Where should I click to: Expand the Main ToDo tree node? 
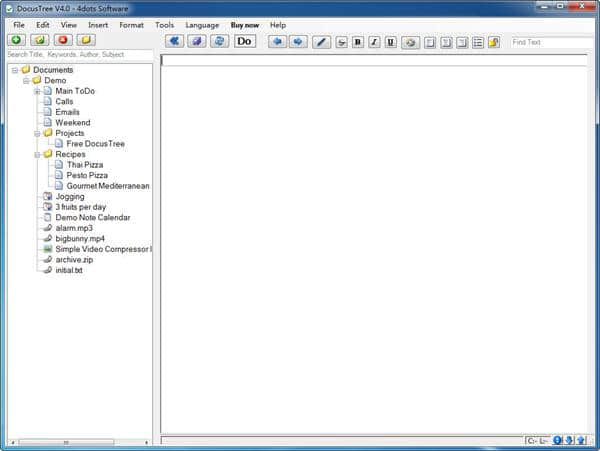37,91
